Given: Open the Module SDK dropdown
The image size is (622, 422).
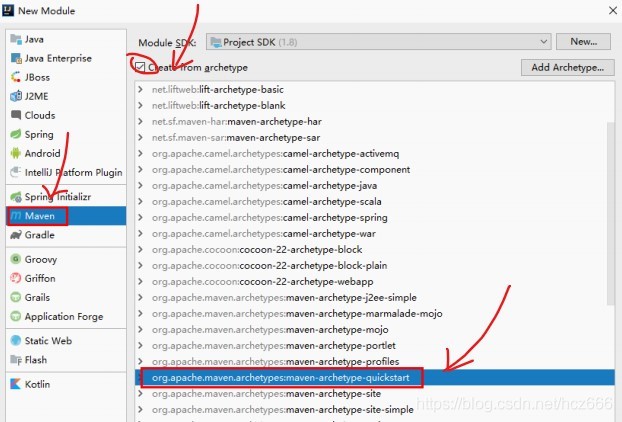Looking at the screenshot, I should (x=378, y=42).
